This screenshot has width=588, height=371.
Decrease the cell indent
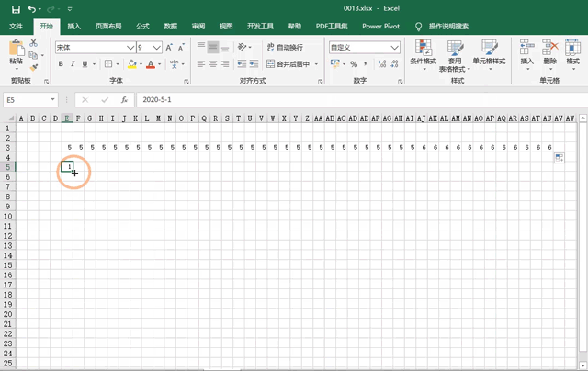click(x=242, y=64)
